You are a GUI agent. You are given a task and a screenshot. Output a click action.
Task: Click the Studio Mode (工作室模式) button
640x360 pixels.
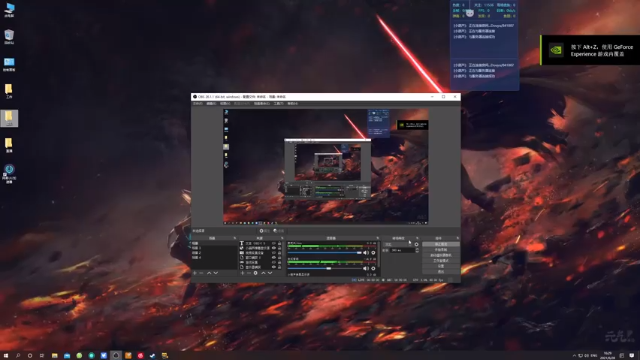point(441,260)
